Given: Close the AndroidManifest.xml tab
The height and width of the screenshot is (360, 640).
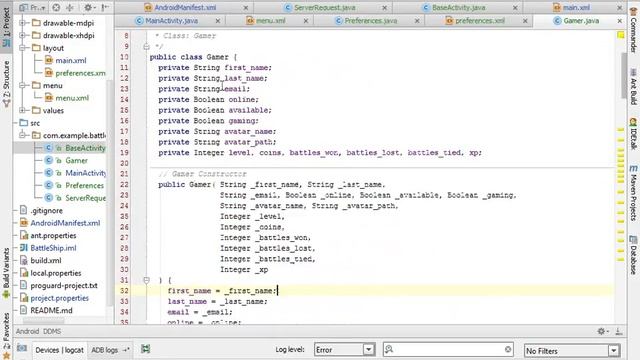Looking at the screenshot, I should 246,8.
